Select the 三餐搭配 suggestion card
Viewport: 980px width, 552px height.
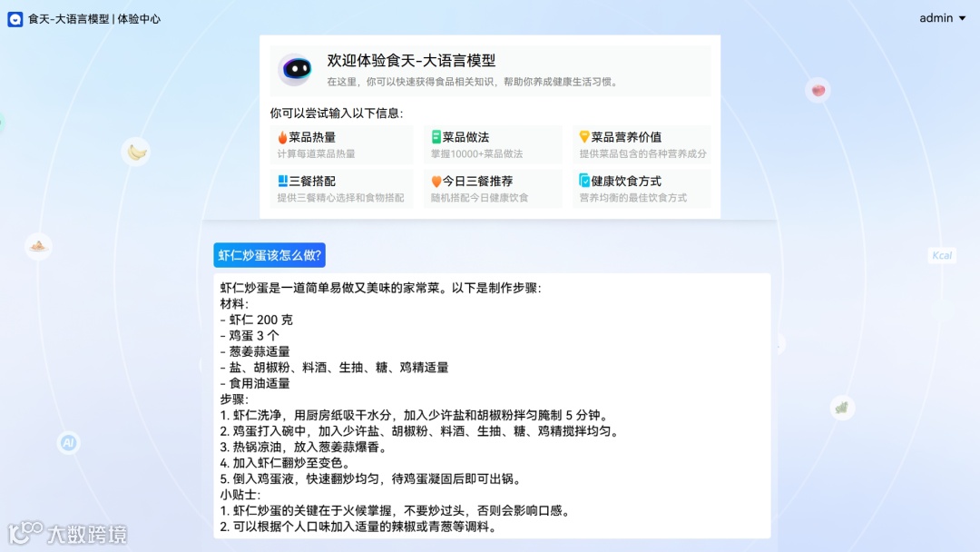click(x=341, y=188)
